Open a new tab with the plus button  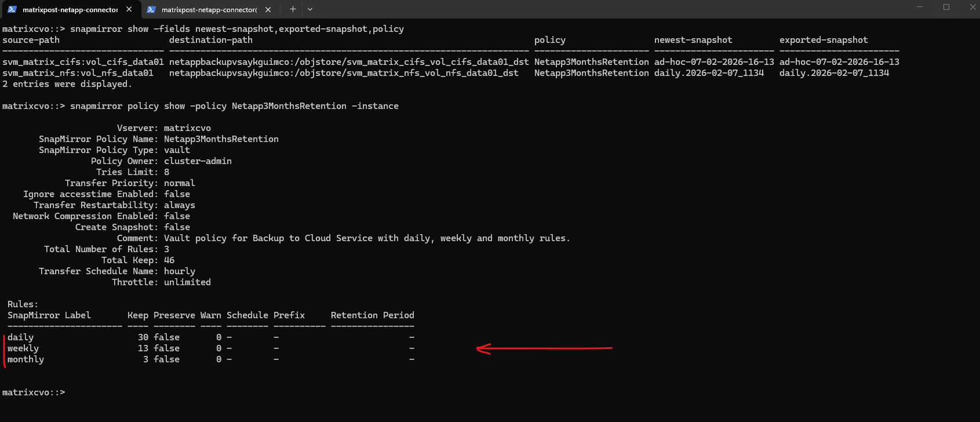pyautogui.click(x=293, y=9)
